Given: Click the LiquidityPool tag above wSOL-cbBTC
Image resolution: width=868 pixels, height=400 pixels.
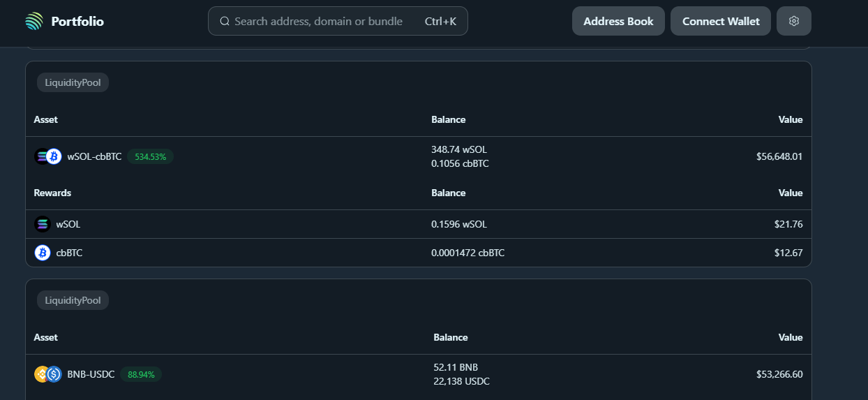Looking at the screenshot, I should point(73,82).
